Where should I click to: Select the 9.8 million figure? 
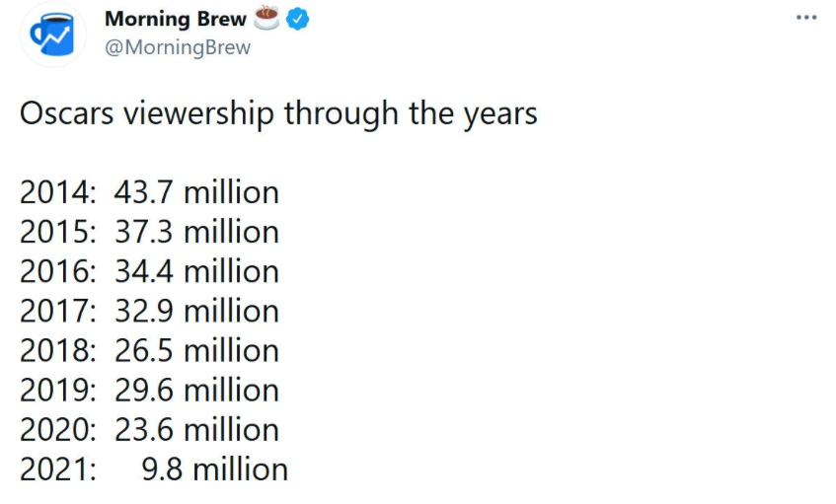click(x=215, y=468)
